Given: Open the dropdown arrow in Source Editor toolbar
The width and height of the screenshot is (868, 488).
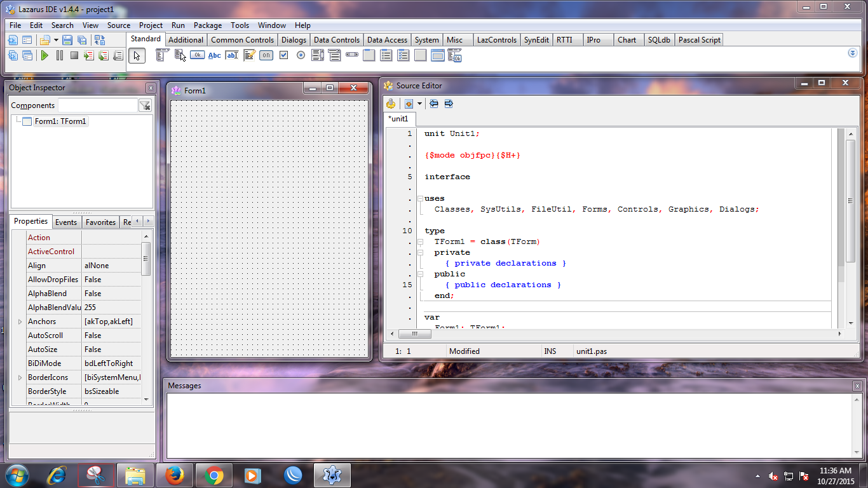Looking at the screenshot, I should click(x=419, y=104).
